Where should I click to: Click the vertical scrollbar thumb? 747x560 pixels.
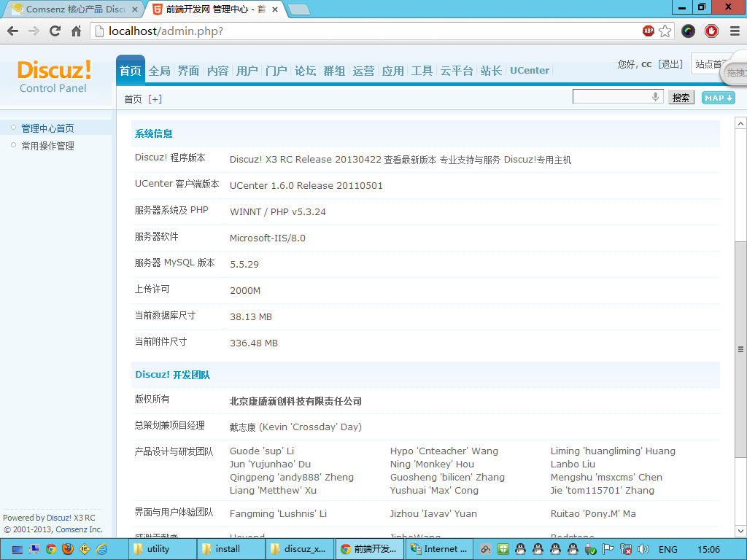coord(740,349)
